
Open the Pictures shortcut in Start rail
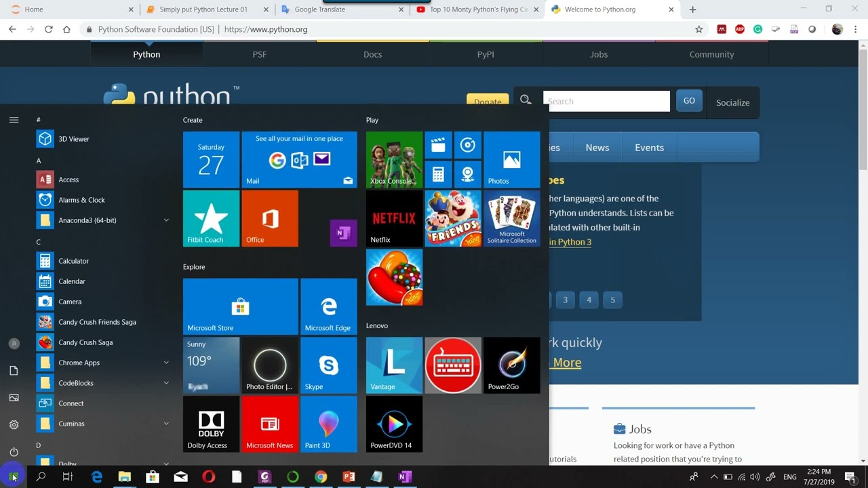click(x=14, y=398)
